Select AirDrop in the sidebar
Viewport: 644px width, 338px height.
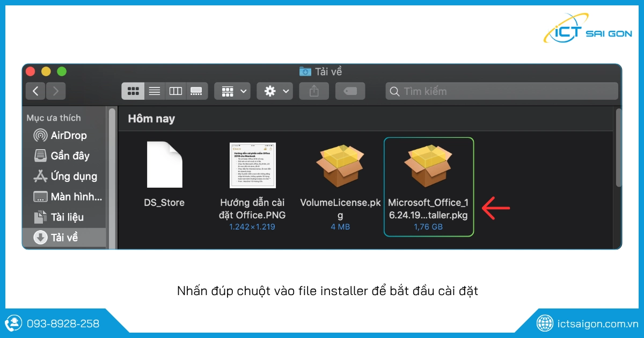[x=64, y=136]
